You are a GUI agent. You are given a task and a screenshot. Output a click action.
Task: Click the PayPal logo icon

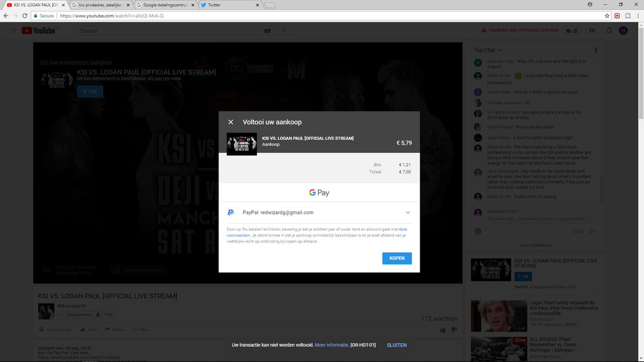pos(231,212)
